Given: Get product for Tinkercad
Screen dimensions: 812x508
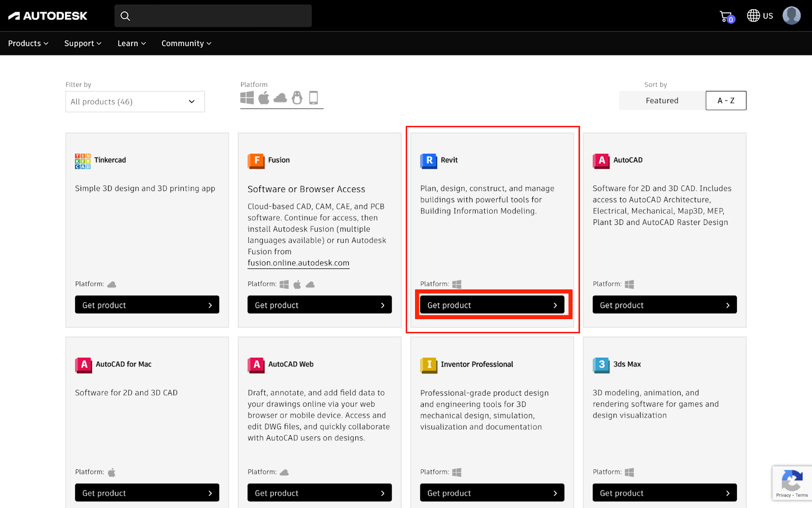Looking at the screenshot, I should pos(147,305).
